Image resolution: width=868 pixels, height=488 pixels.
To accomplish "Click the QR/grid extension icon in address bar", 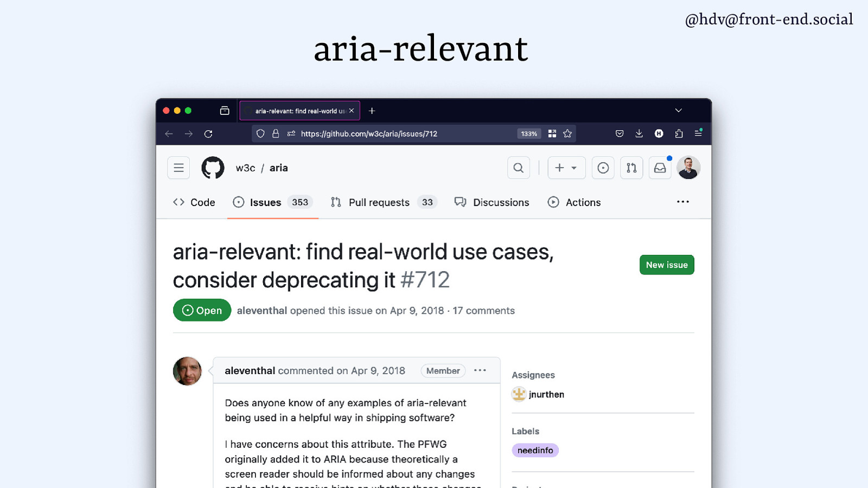I will click(x=552, y=133).
